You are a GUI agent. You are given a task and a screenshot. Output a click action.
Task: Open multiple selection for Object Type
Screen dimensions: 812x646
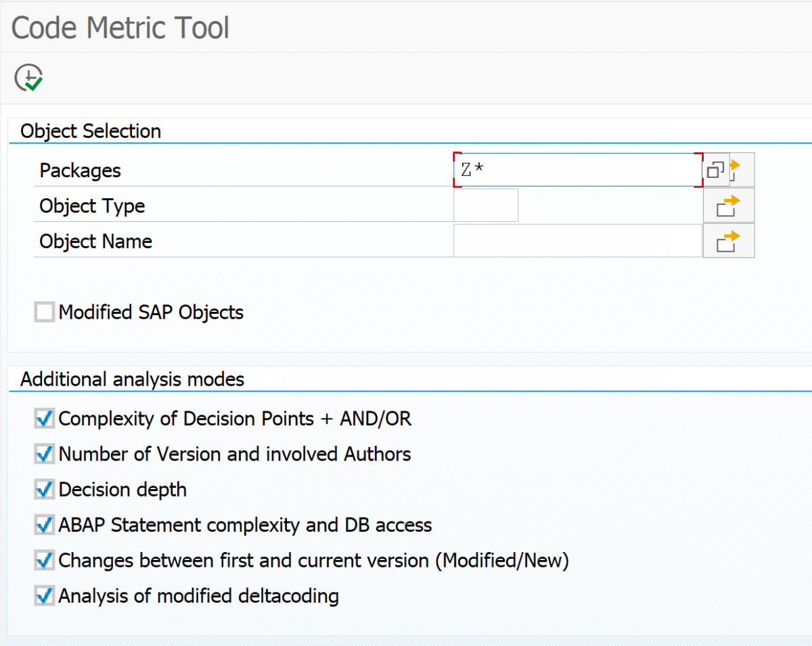pyautogui.click(x=729, y=205)
